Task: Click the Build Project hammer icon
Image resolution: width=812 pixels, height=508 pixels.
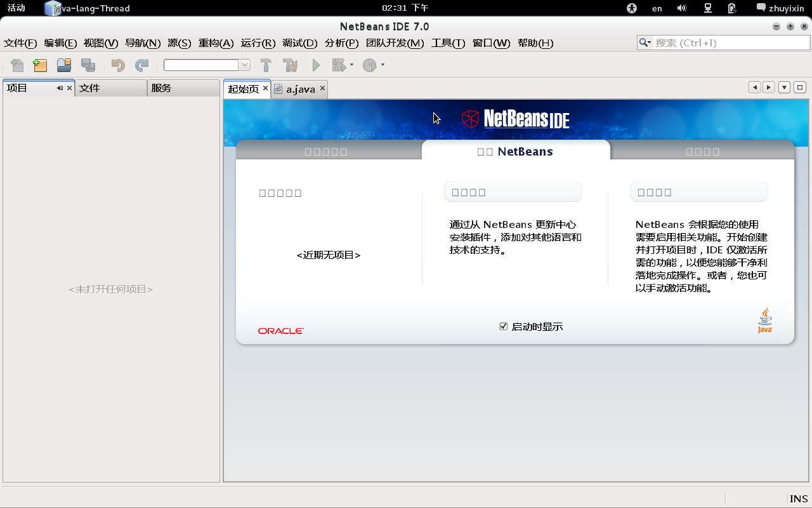Action: tap(266, 65)
